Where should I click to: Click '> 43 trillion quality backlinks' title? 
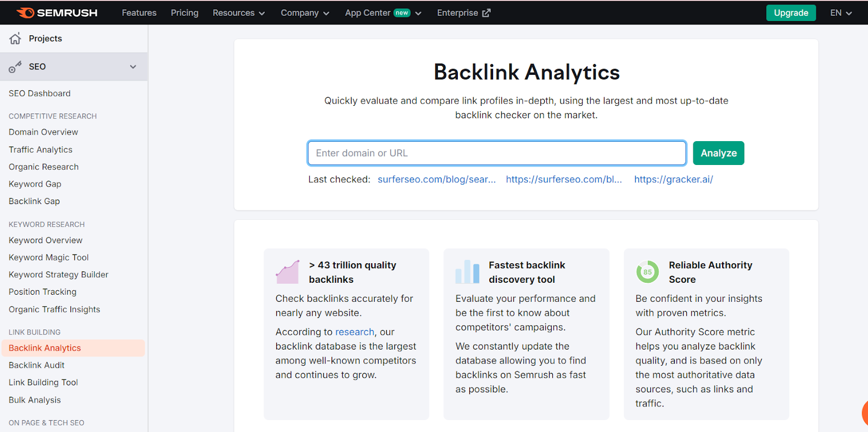353,272
